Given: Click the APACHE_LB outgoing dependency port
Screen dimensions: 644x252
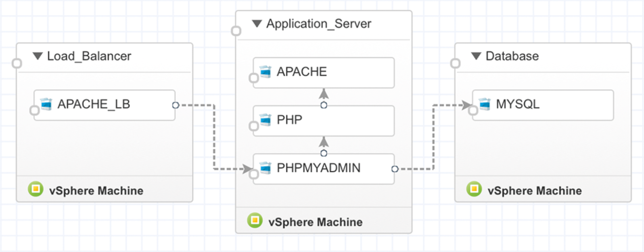Looking at the screenshot, I should 176,105.
